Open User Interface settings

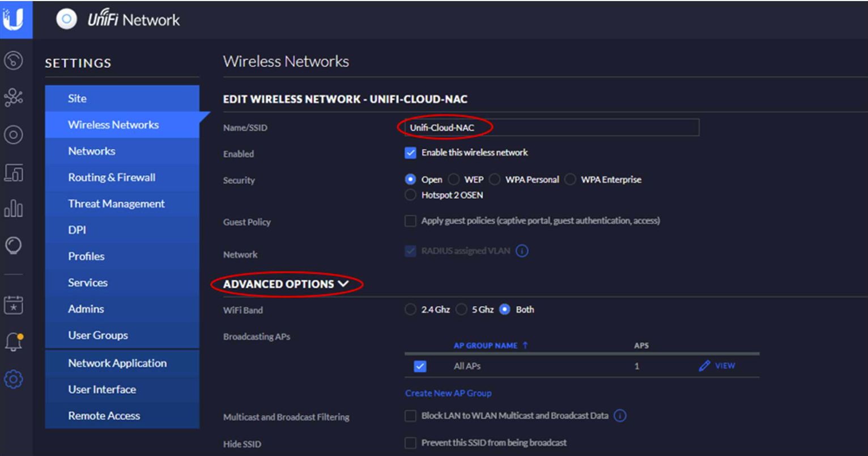tap(122, 390)
